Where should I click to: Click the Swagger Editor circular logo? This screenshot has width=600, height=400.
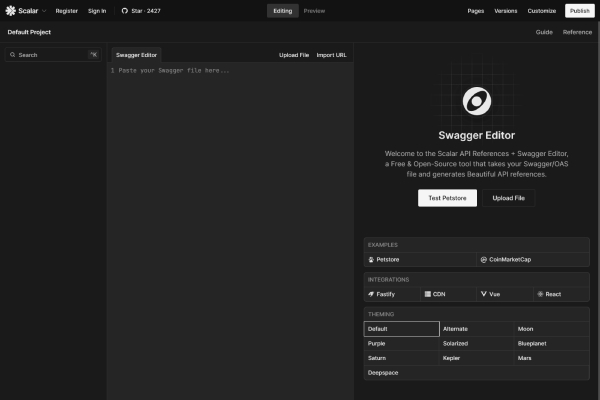click(477, 101)
